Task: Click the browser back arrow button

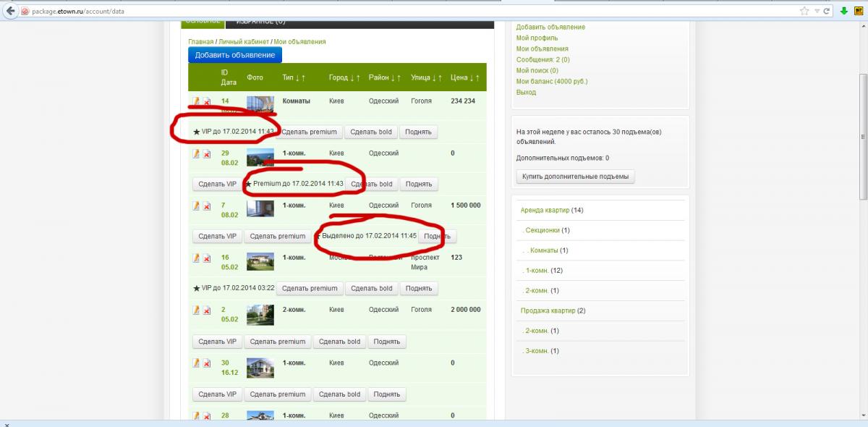Action: (x=9, y=11)
